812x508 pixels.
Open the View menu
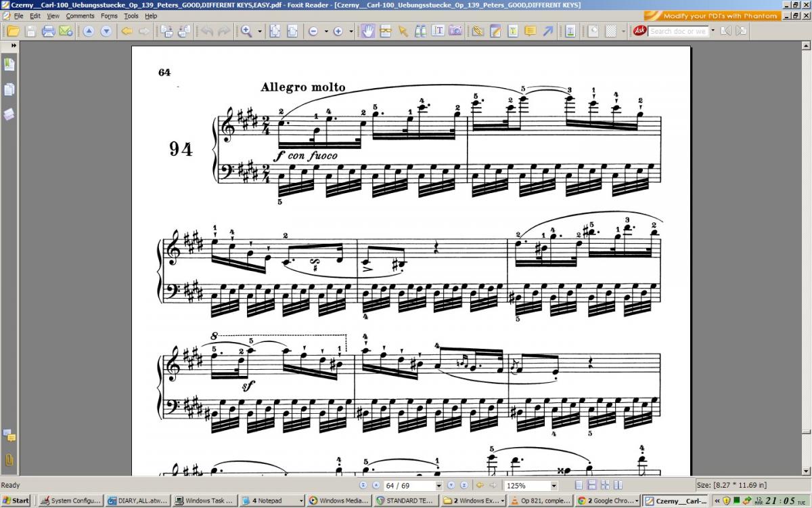point(53,16)
